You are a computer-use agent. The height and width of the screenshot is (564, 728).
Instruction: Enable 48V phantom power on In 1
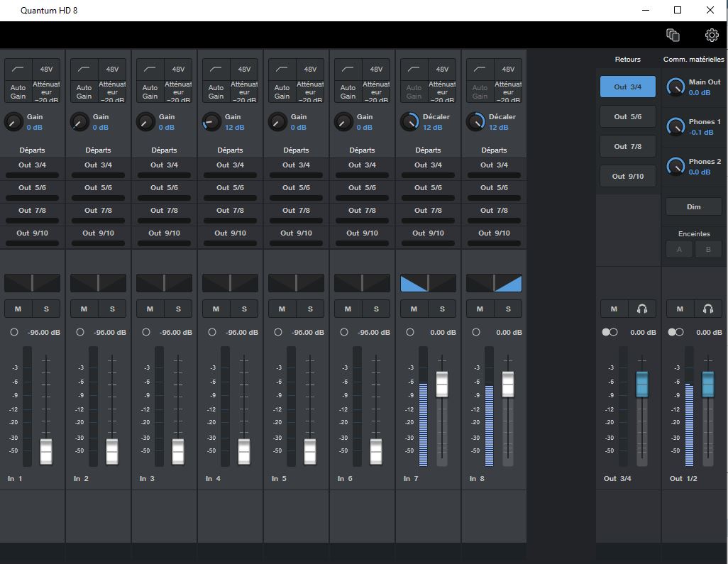click(46, 68)
